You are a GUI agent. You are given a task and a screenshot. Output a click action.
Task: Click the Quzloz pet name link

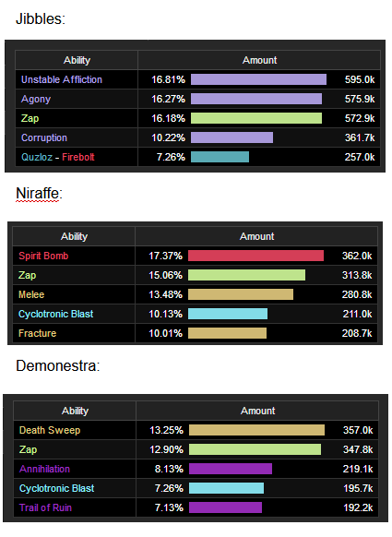pyautogui.click(x=37, y=157)
